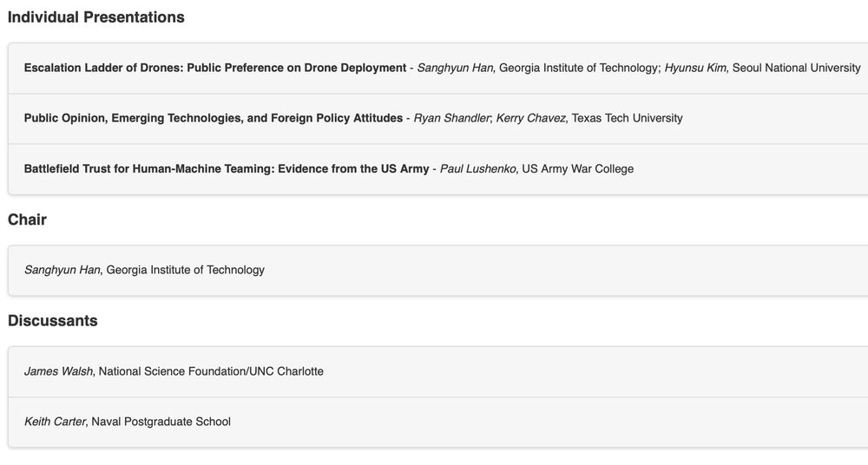Click the Chair section heading
Image resolution: width=868 pixels, height=465 pixels.
(x=27, y=219)
